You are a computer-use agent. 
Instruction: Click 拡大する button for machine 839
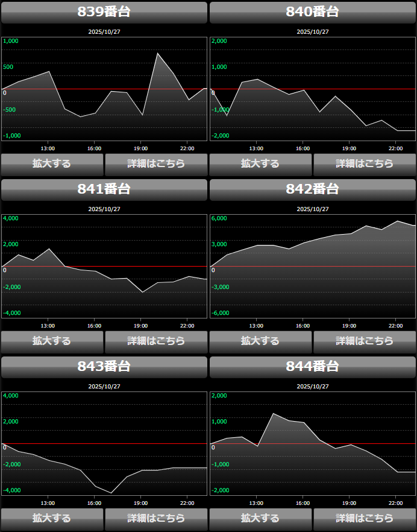click(x=52, y=164)
